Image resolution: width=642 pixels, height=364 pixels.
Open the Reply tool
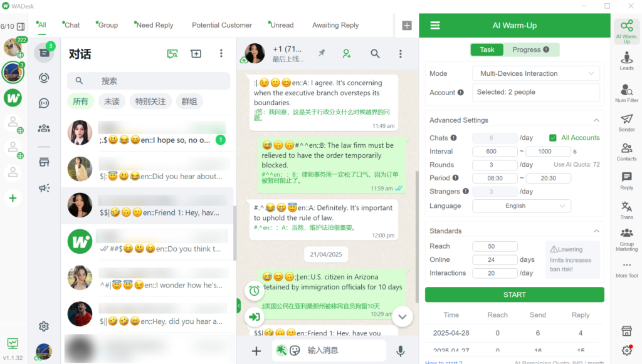[626, 181]
